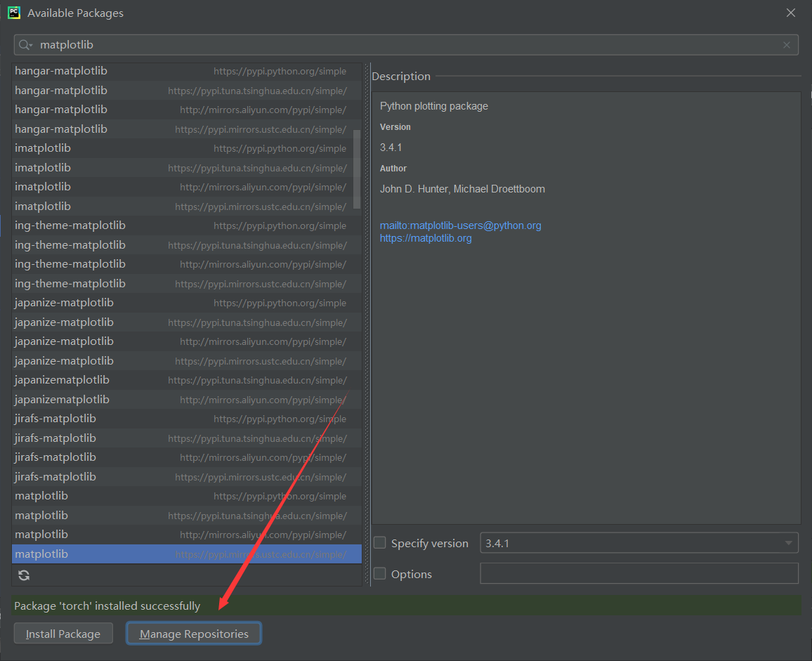Select imatplotlib from tsinghua mirror
812x661 pixels.
pyautogui.click(x=186, y=168)
